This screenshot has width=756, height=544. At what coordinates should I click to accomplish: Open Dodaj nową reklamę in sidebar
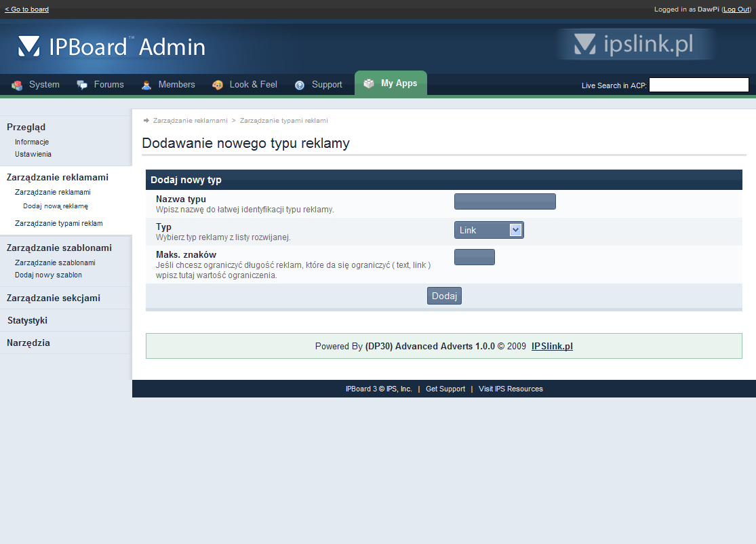pyautogui.click(x=56, y=206)
